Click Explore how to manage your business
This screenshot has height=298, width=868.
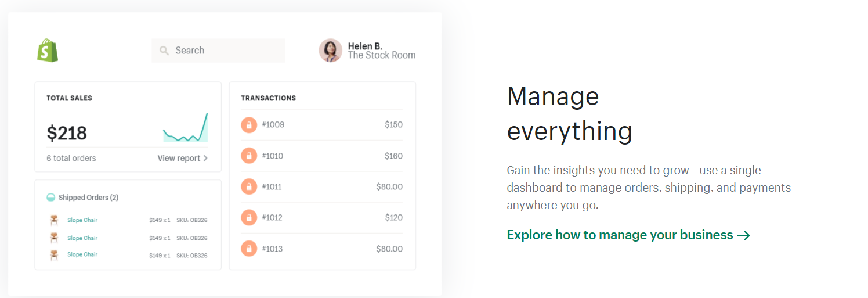[x=620, y=235]
